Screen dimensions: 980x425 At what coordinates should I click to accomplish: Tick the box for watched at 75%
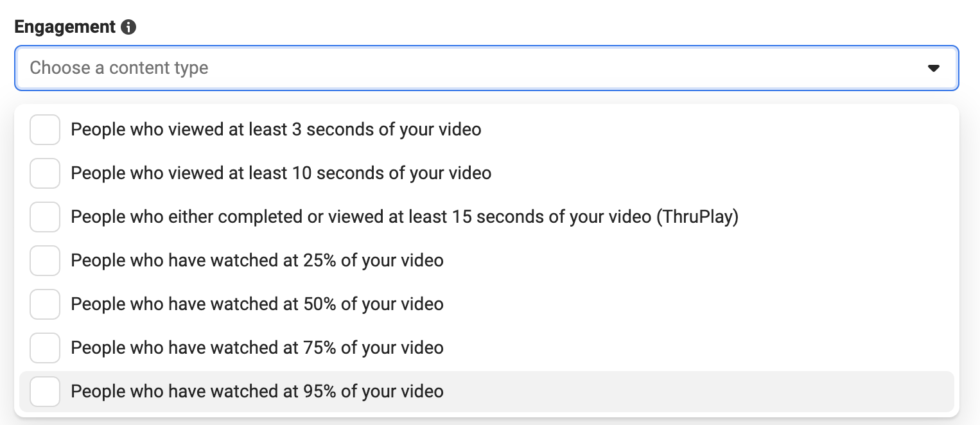coord(45,348)
